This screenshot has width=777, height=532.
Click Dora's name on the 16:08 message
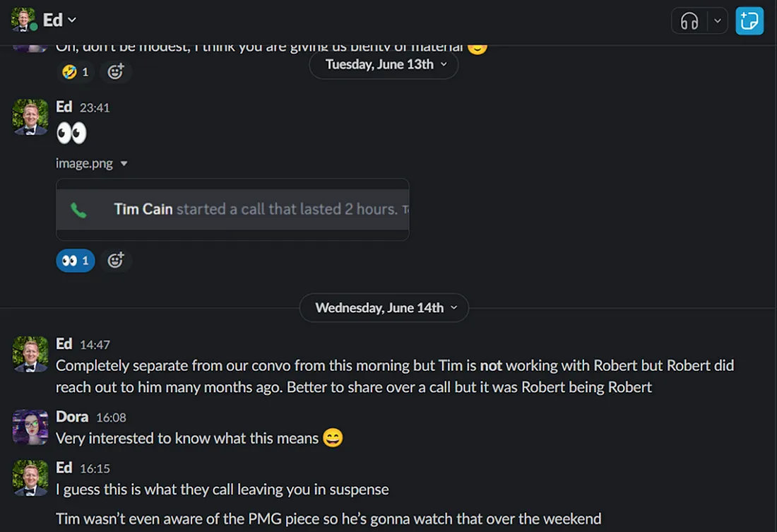tap(72, 417)
